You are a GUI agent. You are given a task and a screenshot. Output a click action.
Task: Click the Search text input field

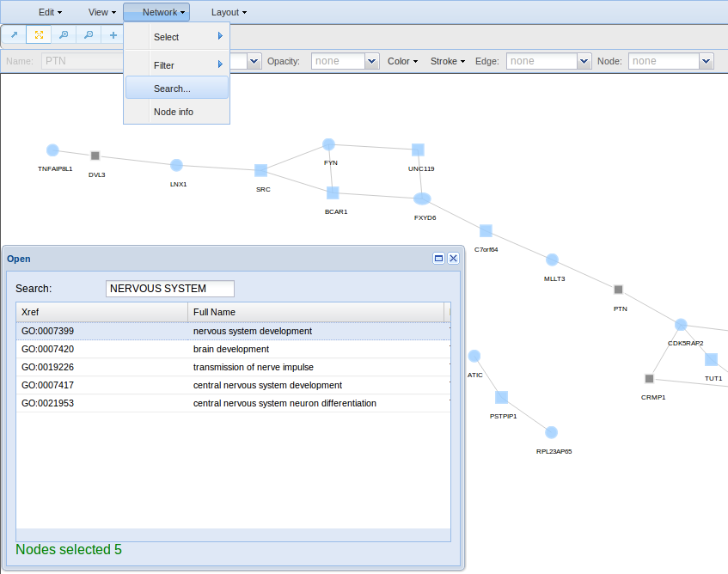pyautogui.click(x=169, y=289)
